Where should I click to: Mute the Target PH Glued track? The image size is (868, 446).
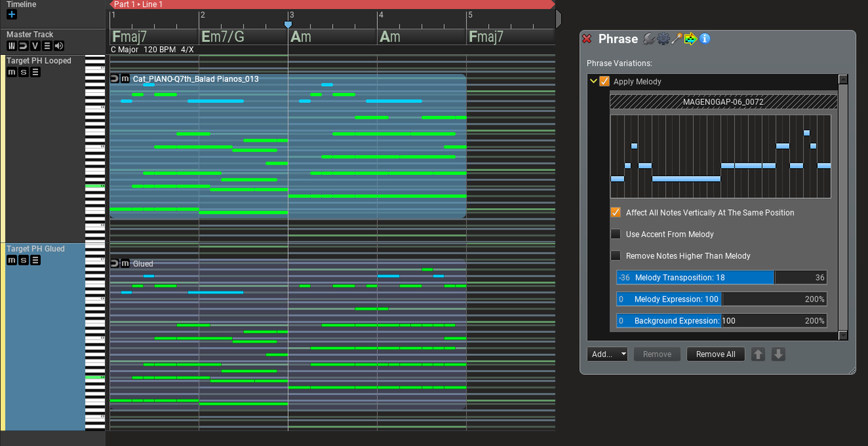pos(12,260)
